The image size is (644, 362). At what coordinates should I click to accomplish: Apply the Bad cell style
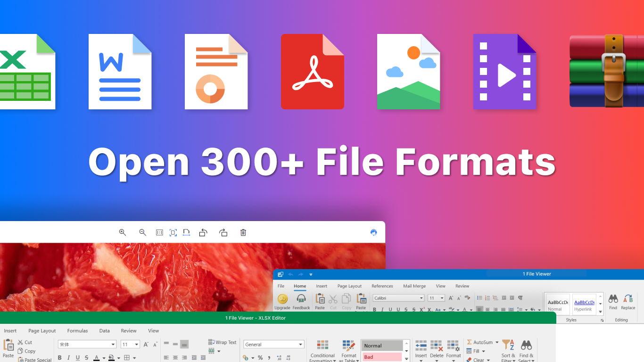(x=382, y=357)
